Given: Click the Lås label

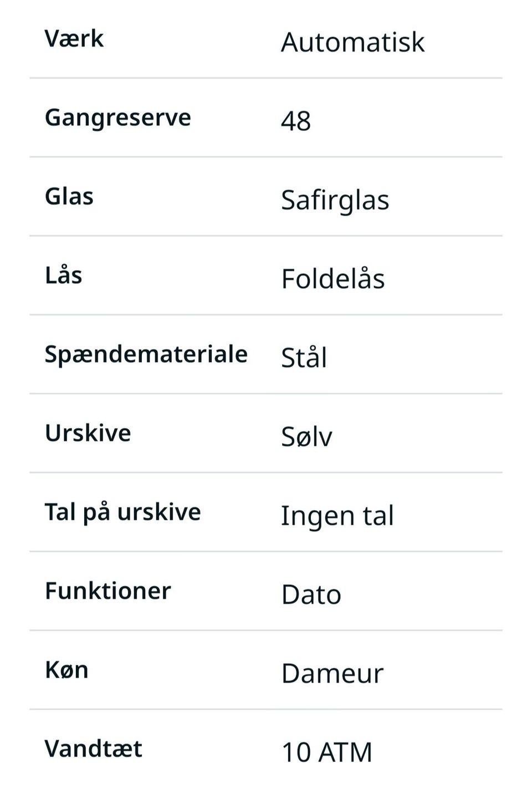Looking at the screenshot, I should point(64,275).
